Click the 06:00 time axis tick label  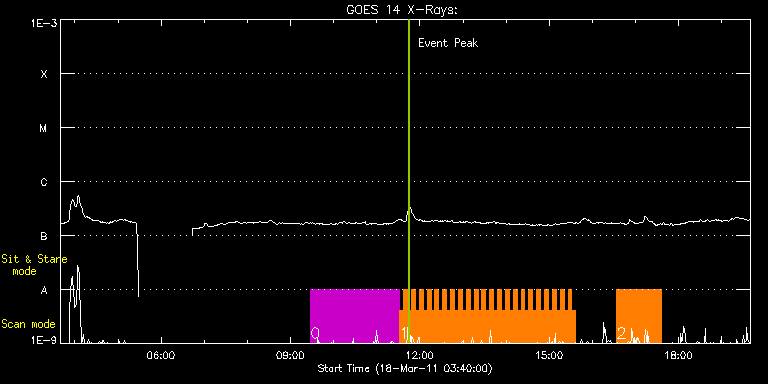[161, 355]
